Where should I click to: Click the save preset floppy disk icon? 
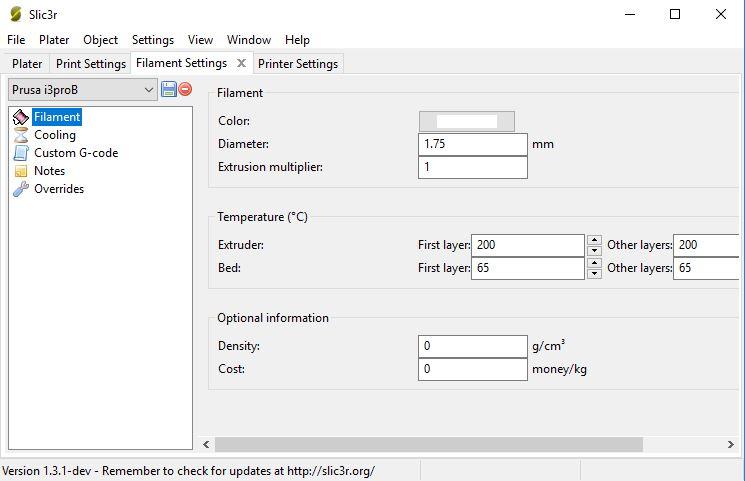[x=168, y=89]
